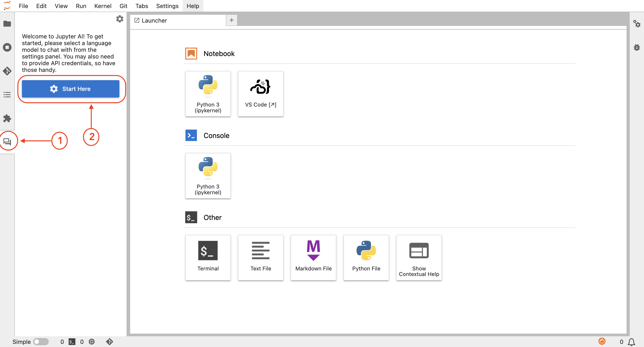
Task: Open the Git menu
Action: click(x=123, y=6)
